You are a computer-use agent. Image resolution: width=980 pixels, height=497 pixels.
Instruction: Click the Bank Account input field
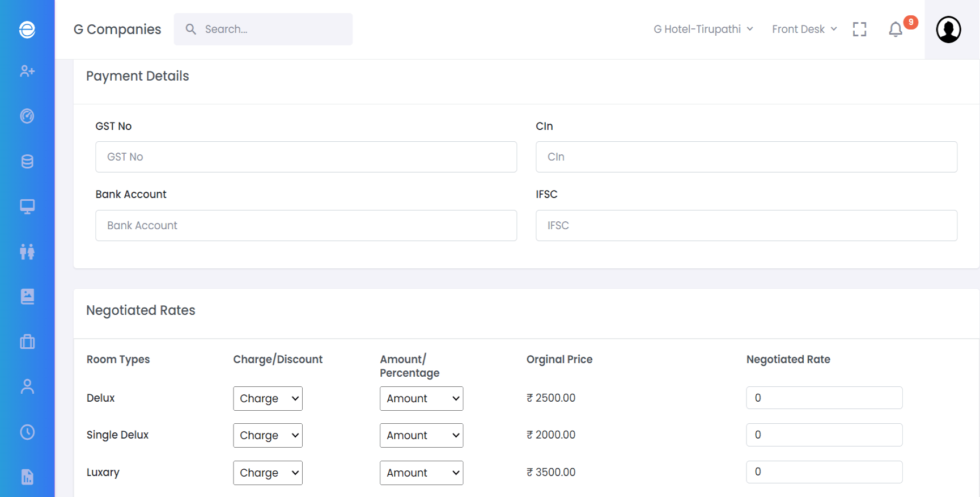coord(306,225)
